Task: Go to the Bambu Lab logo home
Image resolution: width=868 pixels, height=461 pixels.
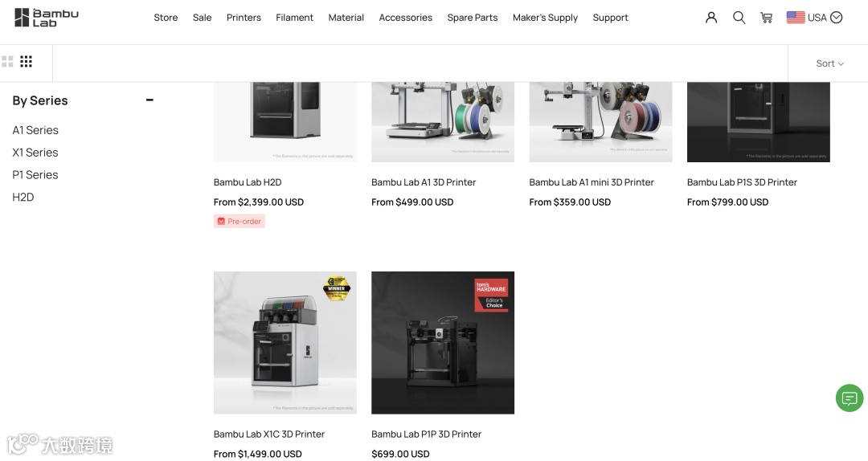Action: point(47,18)
